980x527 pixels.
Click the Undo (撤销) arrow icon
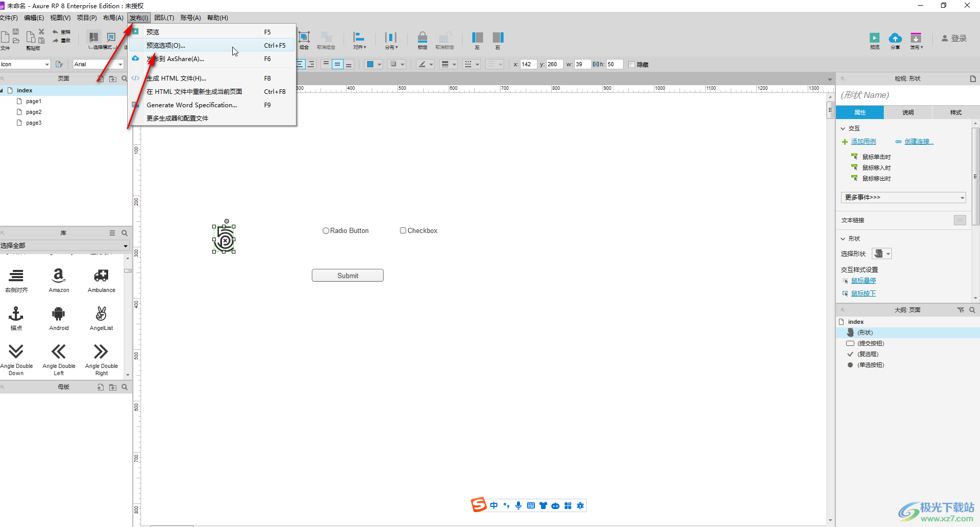click(x=55, y=32)
